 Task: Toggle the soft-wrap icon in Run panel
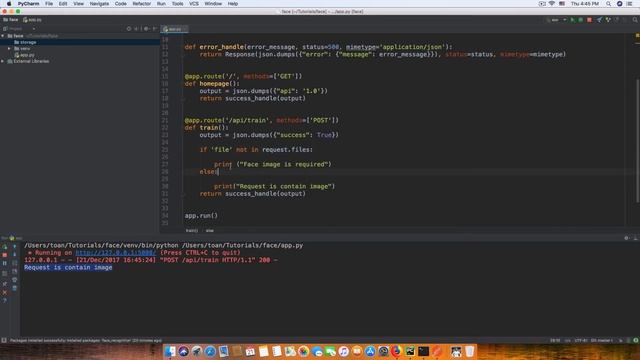point(15,263)
